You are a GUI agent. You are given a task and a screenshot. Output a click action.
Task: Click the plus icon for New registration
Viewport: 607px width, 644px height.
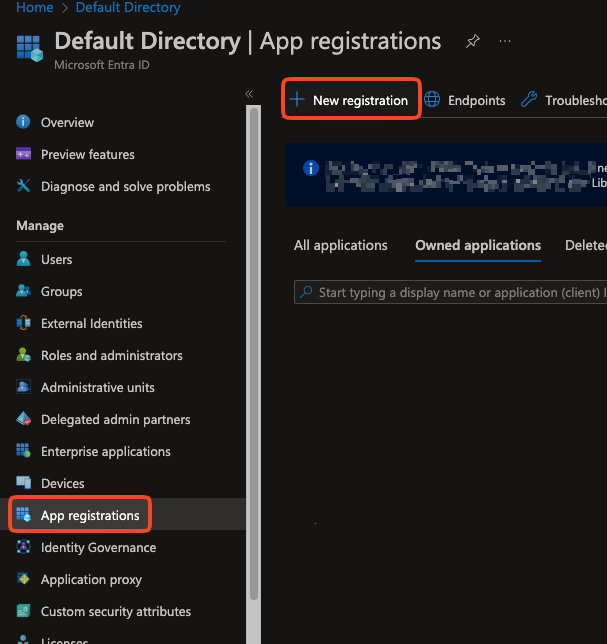297,99
